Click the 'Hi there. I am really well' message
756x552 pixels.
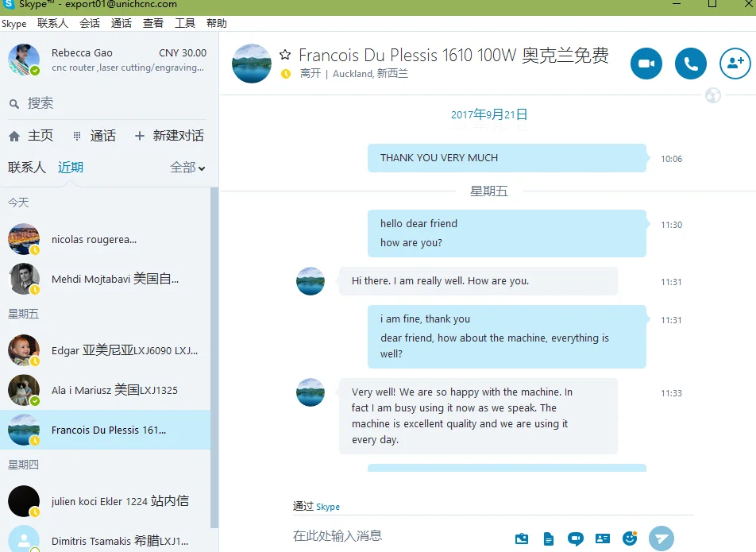(x=478, y=281)
